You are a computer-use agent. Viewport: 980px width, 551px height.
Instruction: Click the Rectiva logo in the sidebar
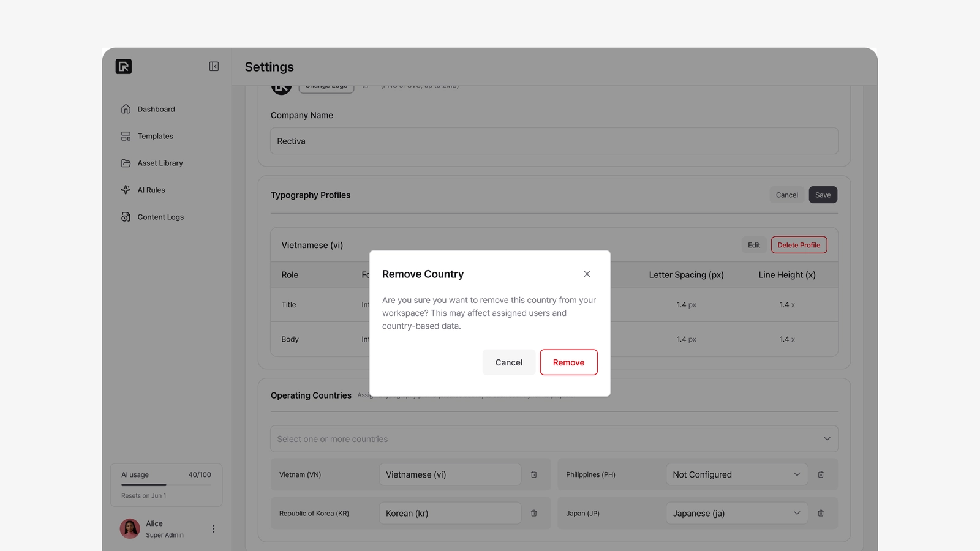[124, 66]
